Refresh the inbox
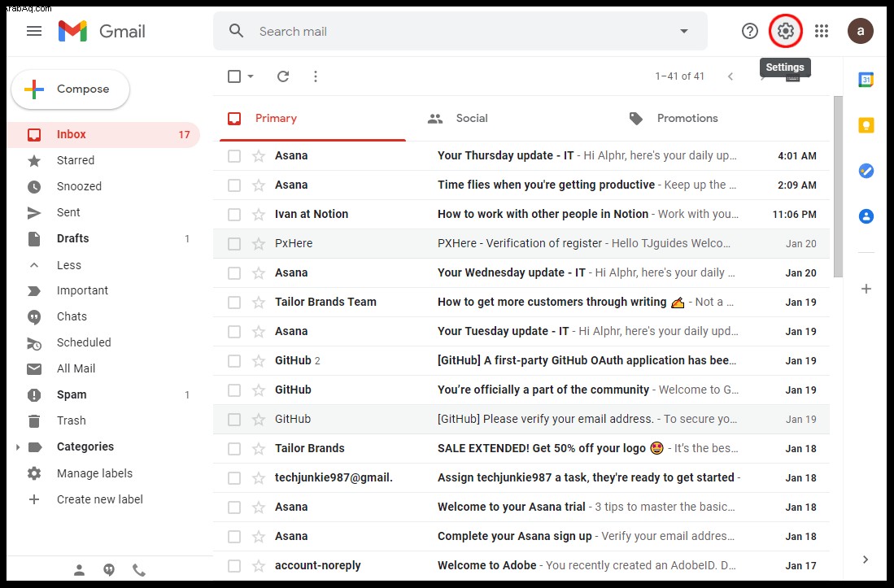Image resolution: width=894 pixels, height=588 pixels. tap(283, 76)
